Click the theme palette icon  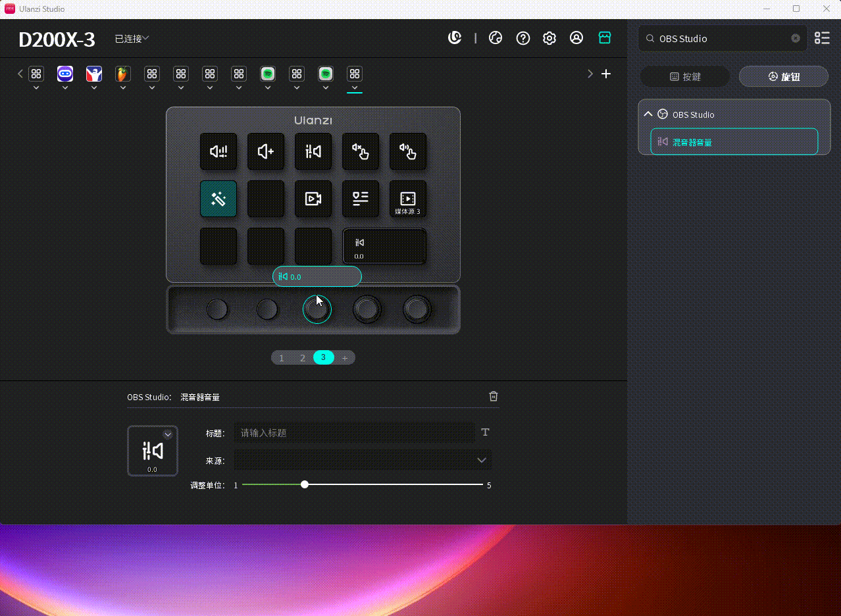point(496,38)
